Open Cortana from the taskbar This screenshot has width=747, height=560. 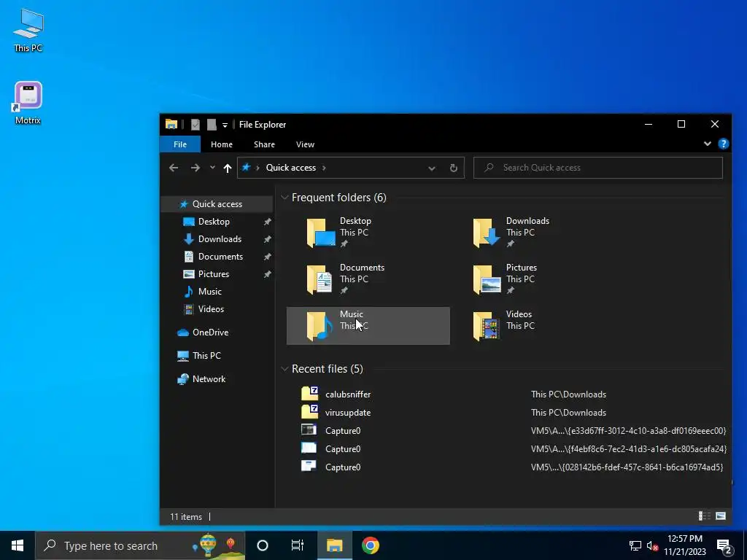click(x=263, y=545)
